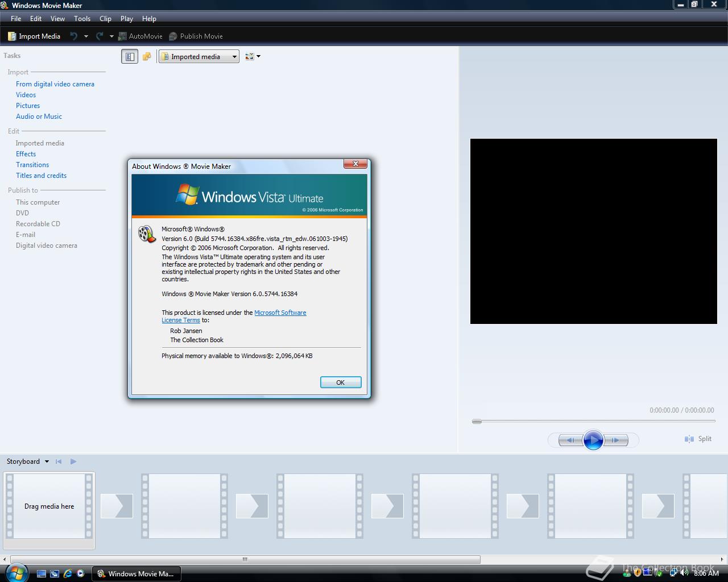Click the black preview monitor screen
Viewport: 728px width, 582px height.
(x=593, y=231)
